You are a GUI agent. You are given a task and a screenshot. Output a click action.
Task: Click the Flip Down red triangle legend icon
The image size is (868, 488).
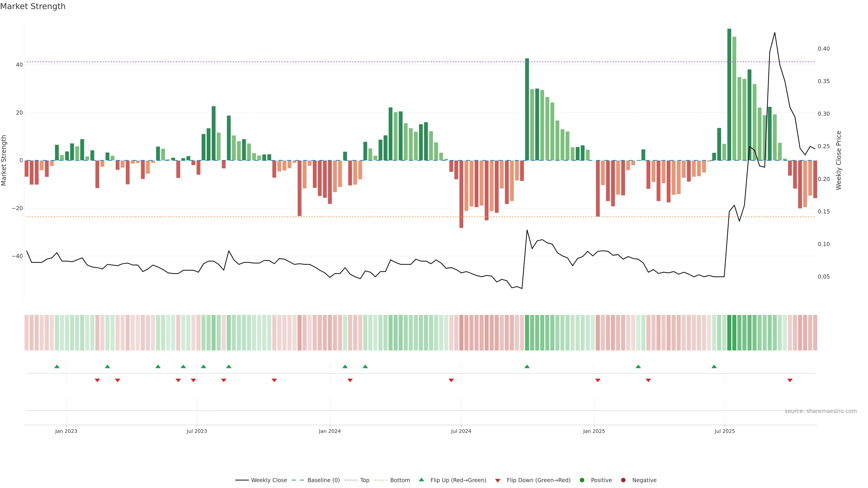pos(498,481)
